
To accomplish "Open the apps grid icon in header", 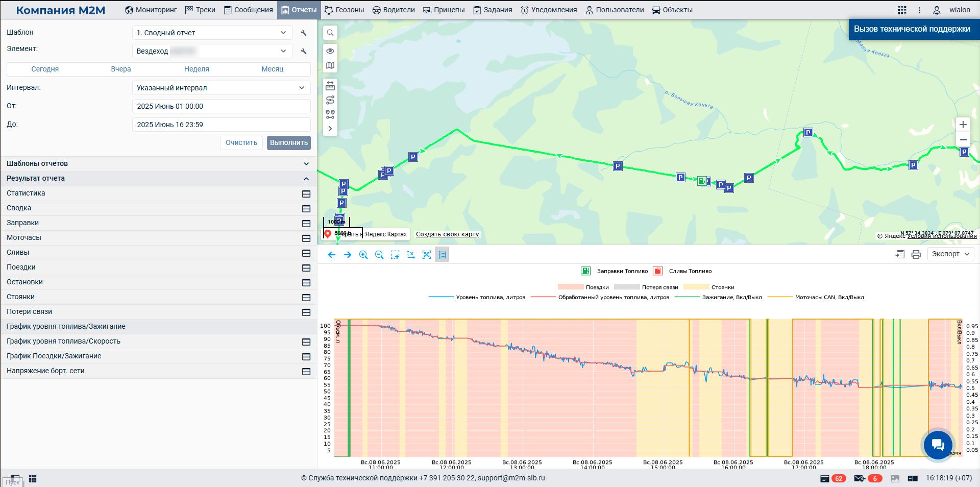I will coord(902,10).
